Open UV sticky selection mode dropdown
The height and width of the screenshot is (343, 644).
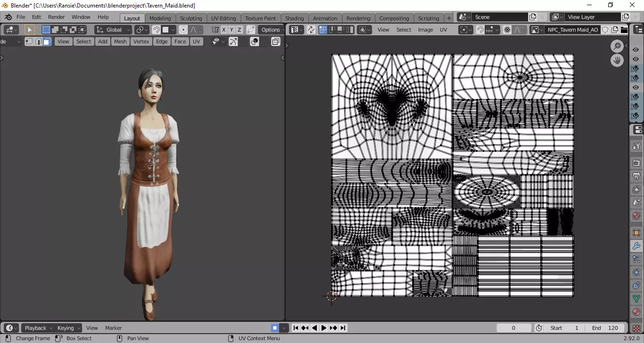pos(364,30)
